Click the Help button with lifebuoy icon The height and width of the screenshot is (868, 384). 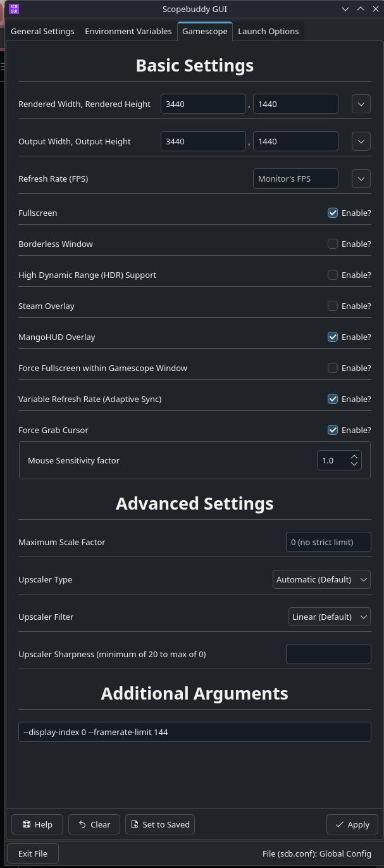[37, 824]
